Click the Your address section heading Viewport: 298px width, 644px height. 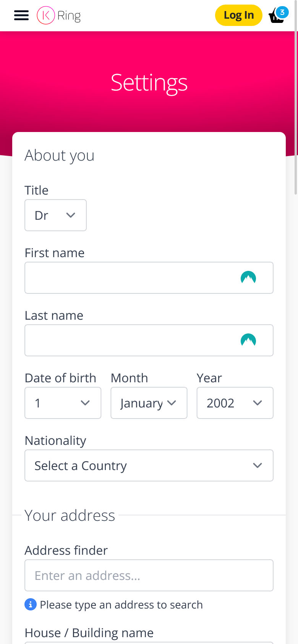[x=70, y=515]
